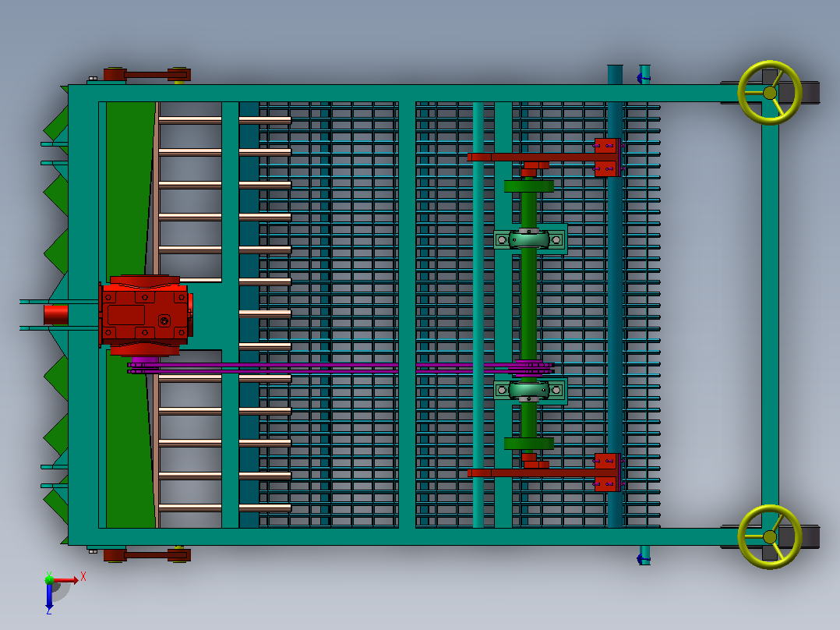Pick the red linkage arm at top-left corner
The height and width of the screenshot is (630, 840).
[147, 75]
